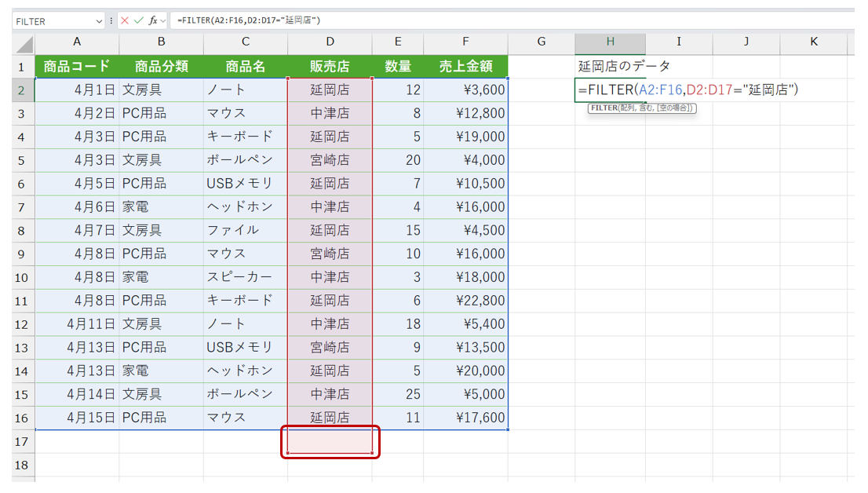Select the column H header
This screenshot has width=868, height=493.
[x=610, y=42]
